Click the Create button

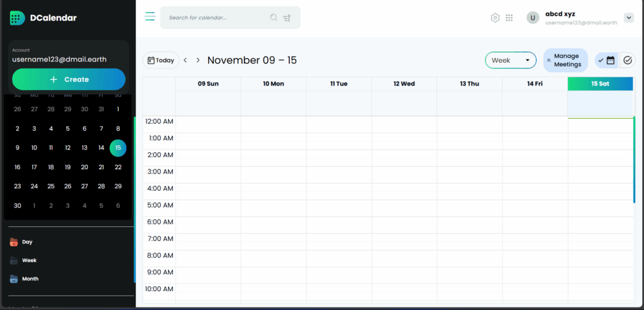click(x=69, y=80)
